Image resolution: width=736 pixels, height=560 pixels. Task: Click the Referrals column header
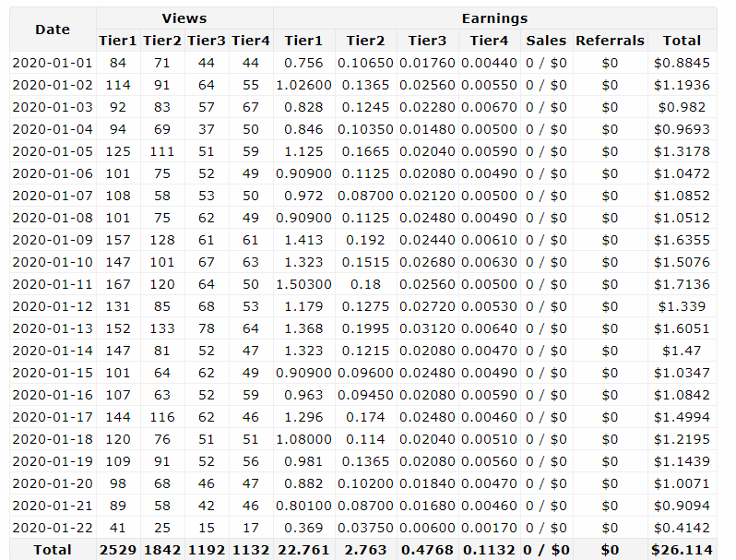(610, 41)
